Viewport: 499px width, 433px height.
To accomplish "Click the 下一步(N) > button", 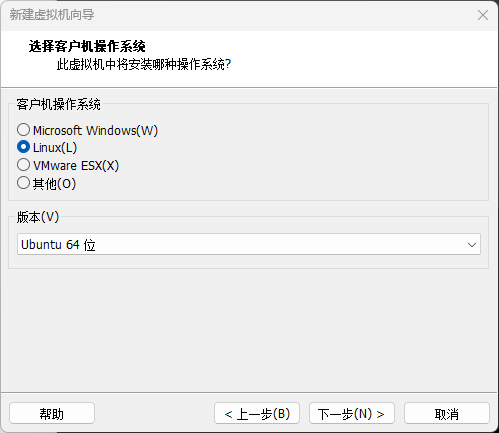I will point(352,413).
